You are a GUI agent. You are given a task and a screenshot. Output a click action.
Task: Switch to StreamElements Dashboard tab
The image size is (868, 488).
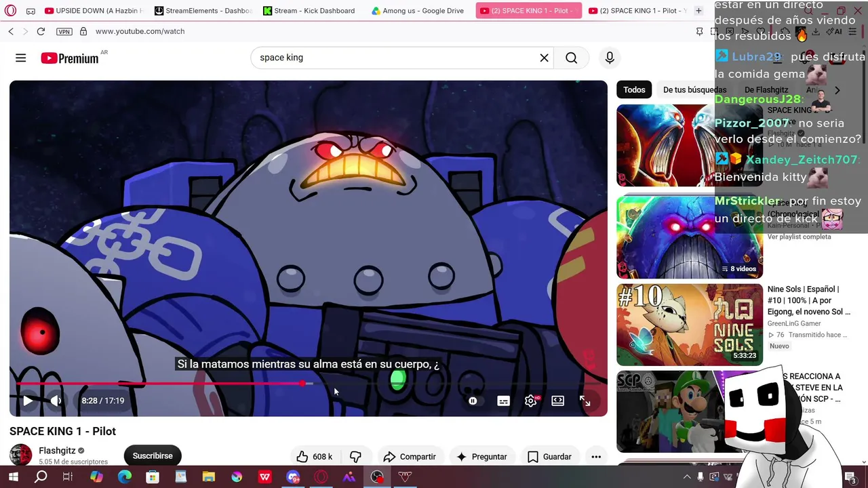pos(203,11)
